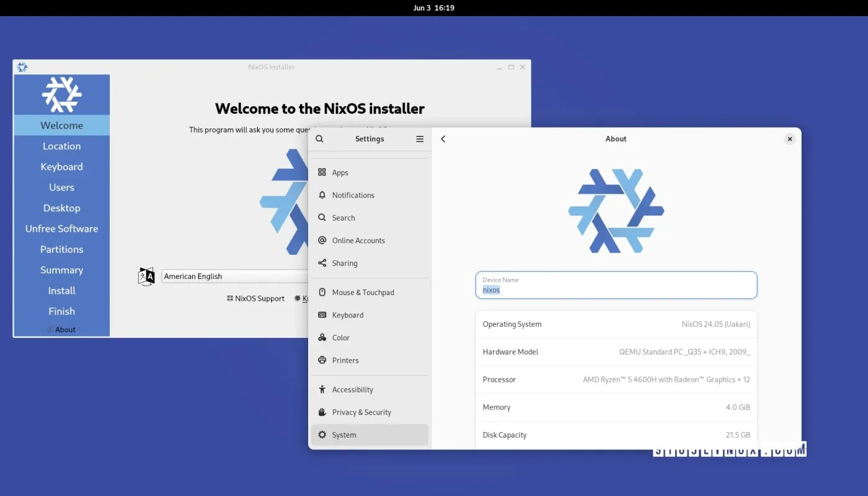The height and width of the screenshot is (496, 868).
Task: Select the Partitions step in installer
Action: coord(61,249)
